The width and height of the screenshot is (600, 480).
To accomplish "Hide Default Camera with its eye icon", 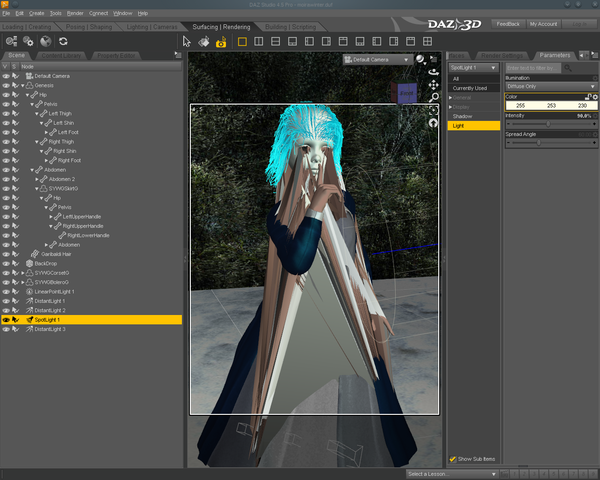I will pyautogui.click(x=6, y=76).
